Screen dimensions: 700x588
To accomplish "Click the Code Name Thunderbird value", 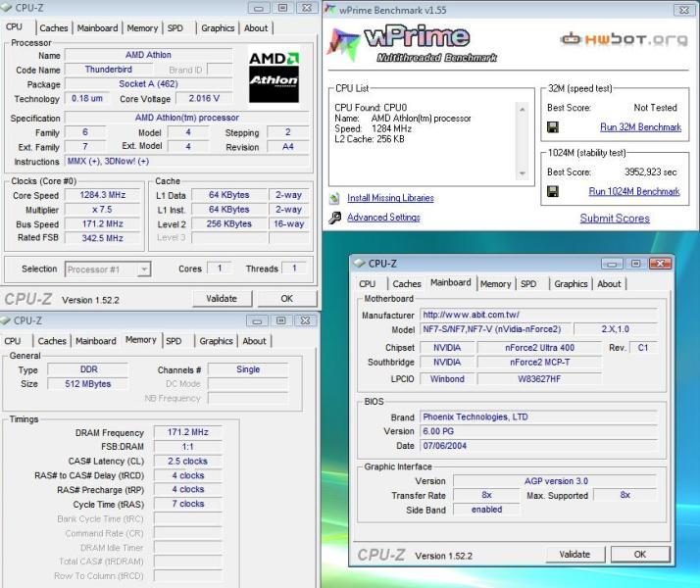I will [109, 70].
